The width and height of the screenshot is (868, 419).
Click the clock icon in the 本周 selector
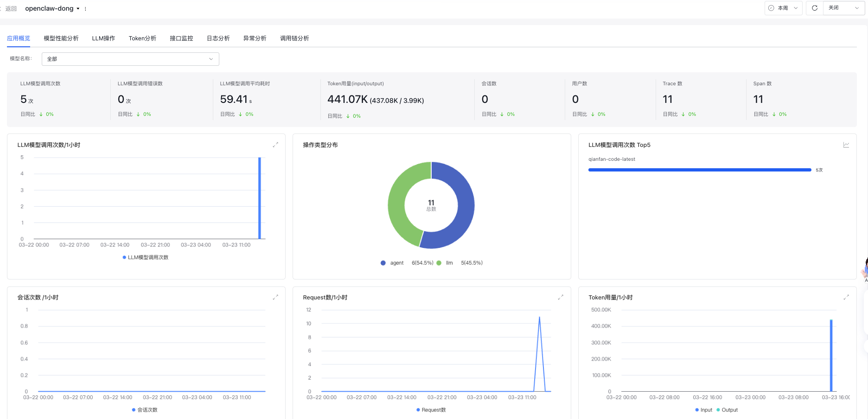coord(771,8)
